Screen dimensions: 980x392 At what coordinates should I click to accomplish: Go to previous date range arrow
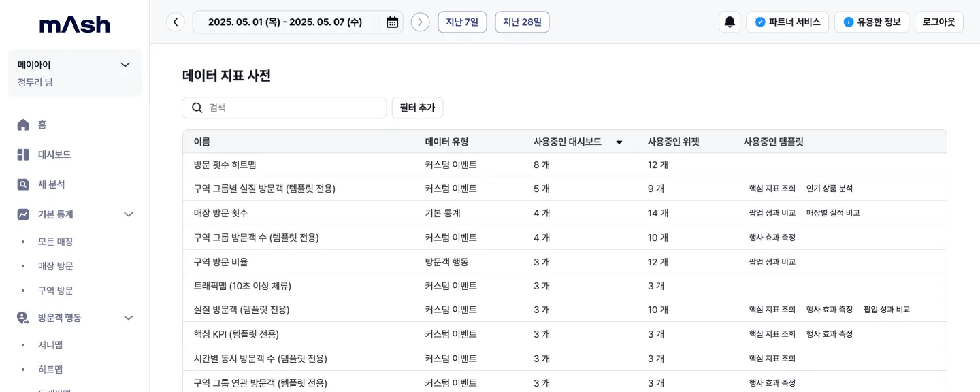[x=176, y=22]
